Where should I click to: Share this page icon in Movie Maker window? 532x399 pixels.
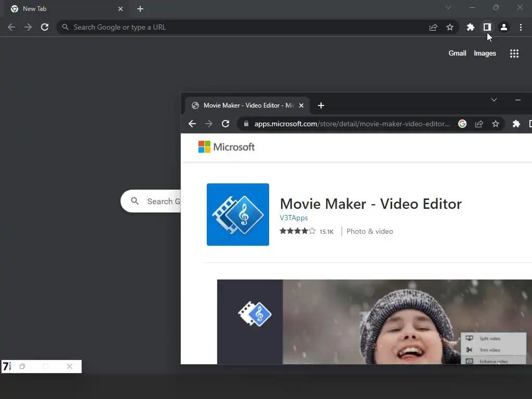pyautogui.click(x=478, y=124)
